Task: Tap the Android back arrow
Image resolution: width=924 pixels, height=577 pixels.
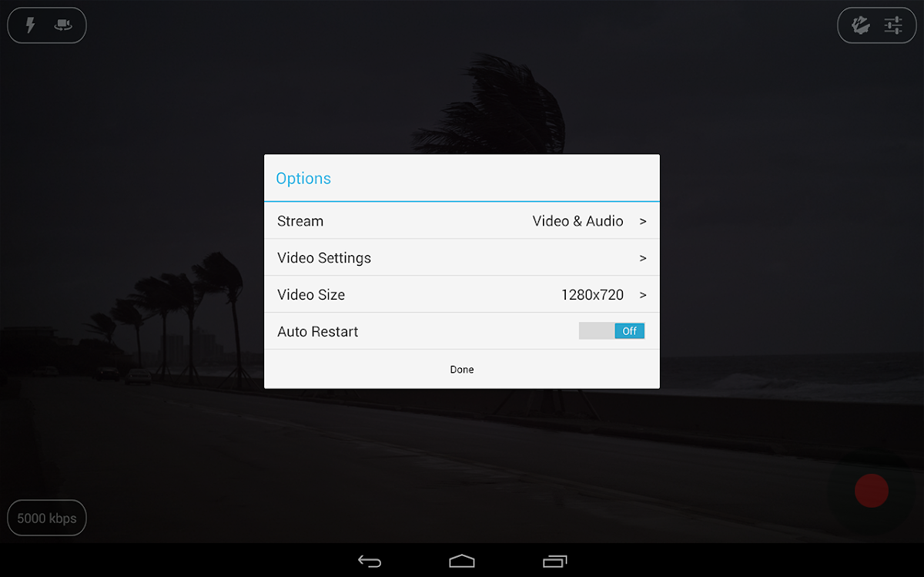Action: pyautogui.click(x=370, y=562)
